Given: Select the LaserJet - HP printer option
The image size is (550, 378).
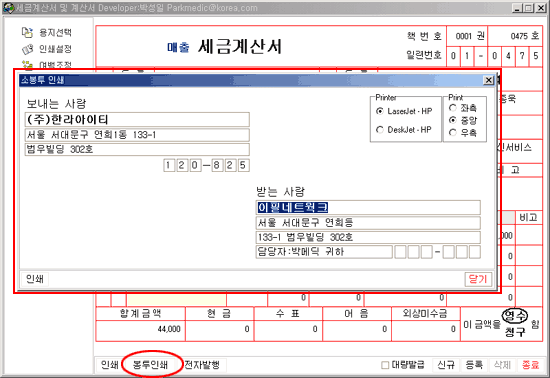Looking at the screenshot, I should (380, 111).
